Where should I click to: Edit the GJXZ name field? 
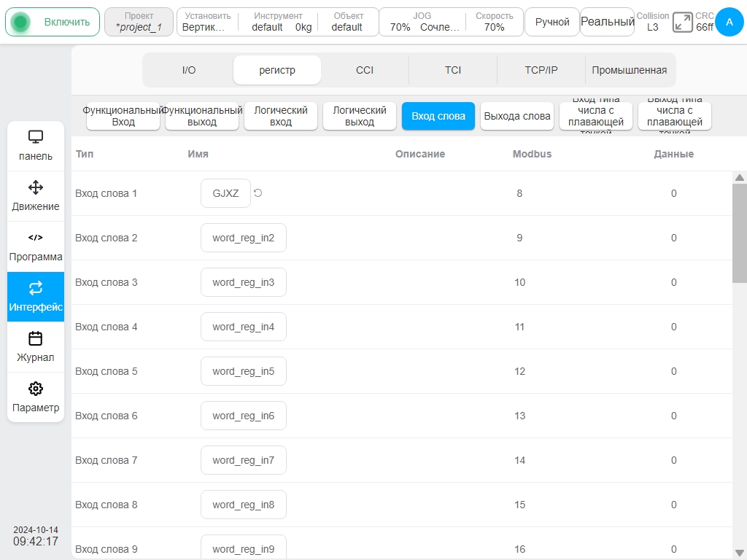pyautogui.click(x=226, y=192)
